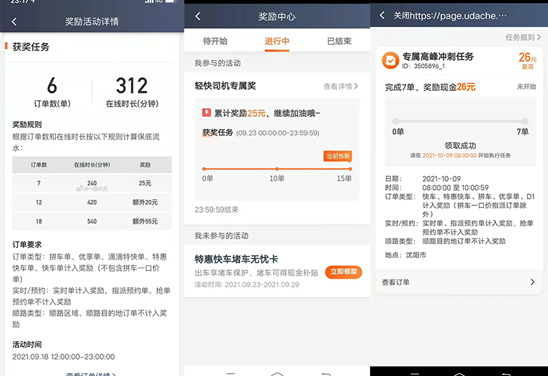Tap 订单要求 heading
548x376 pixels.
pyautogui.click(x=27, y=245)
